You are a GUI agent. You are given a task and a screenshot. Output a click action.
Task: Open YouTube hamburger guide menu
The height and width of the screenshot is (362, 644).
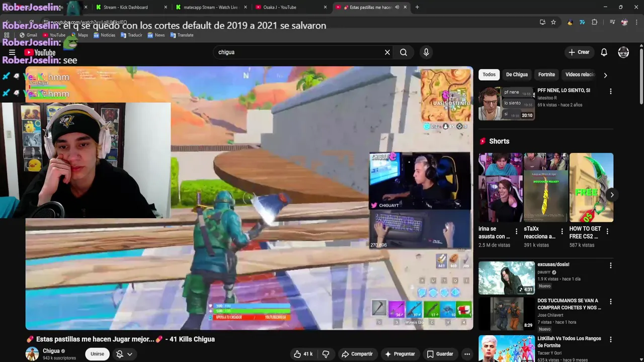coord(12,52)
